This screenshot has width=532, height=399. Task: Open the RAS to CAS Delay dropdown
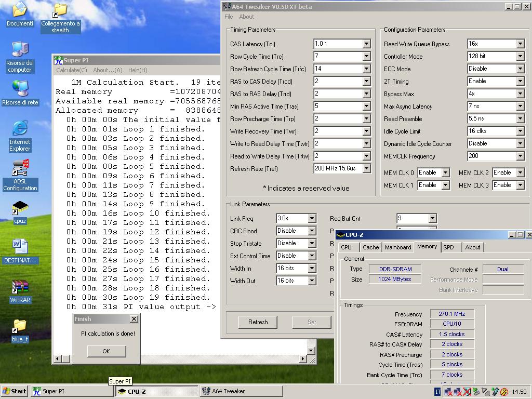coord(366,82)
